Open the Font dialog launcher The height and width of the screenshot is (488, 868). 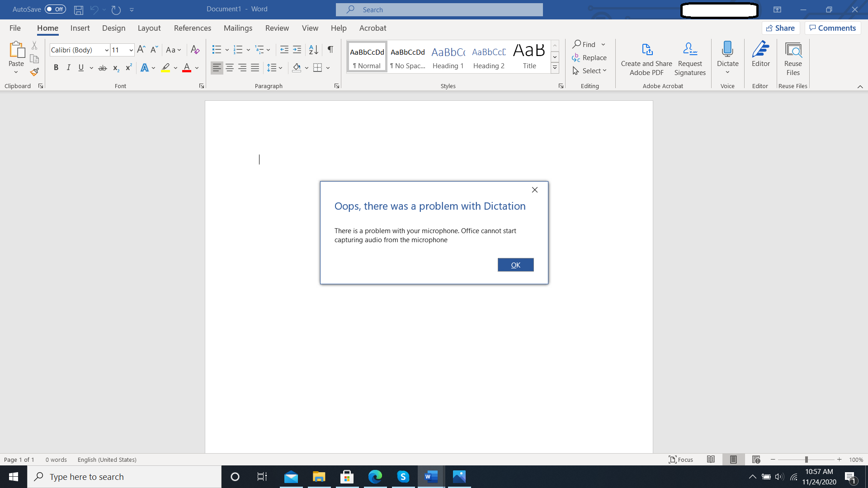point(202,86)
